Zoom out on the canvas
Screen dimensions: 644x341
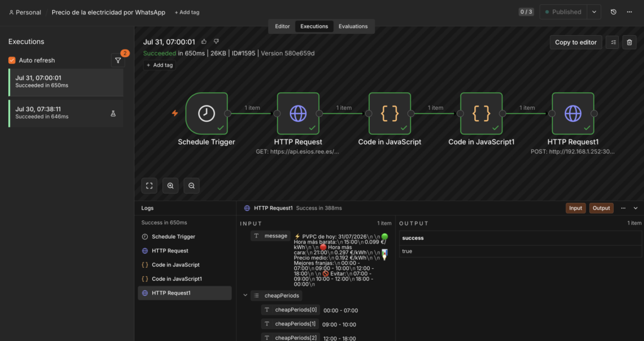click(191, 185)
